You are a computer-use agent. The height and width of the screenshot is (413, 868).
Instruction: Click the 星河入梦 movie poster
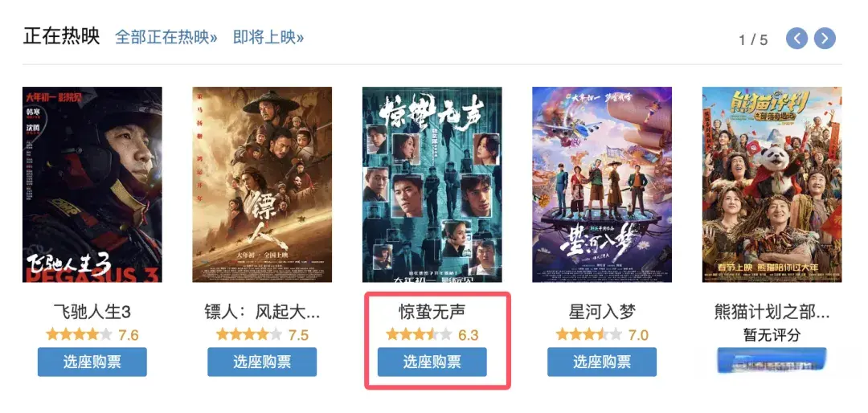point(602,184)
